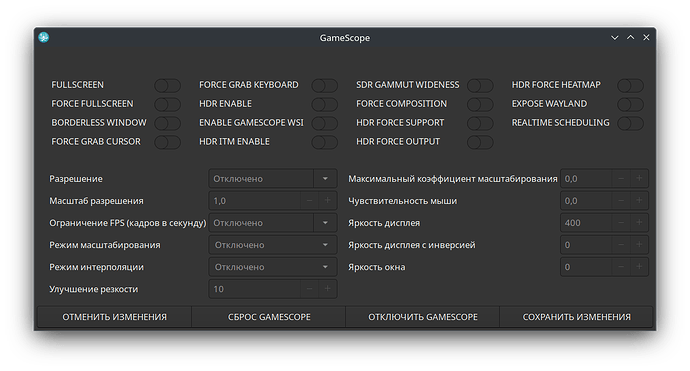The width and height of the screenshot is (690, 371).
Task: Decrease Масштаб разрешения with minus icon
Action: [309, 201]
